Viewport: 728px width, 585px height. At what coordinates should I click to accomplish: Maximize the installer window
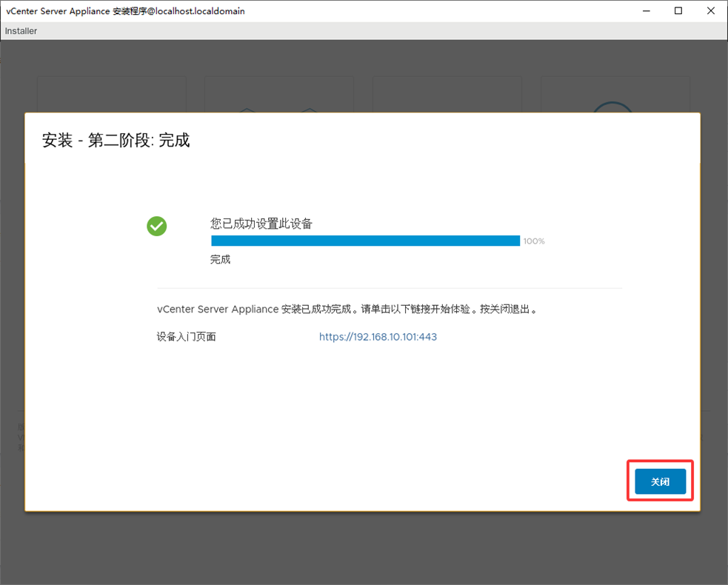pos(678,11)
